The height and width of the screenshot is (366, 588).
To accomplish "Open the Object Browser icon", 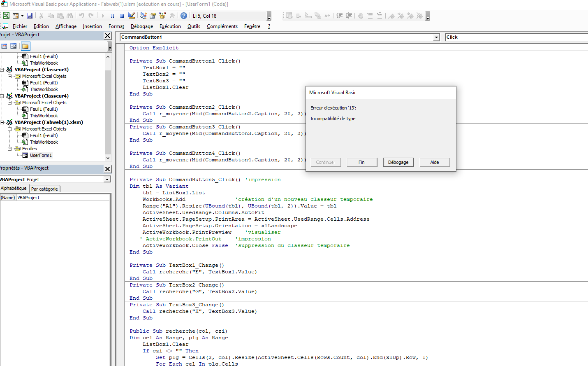I will 162,16.
